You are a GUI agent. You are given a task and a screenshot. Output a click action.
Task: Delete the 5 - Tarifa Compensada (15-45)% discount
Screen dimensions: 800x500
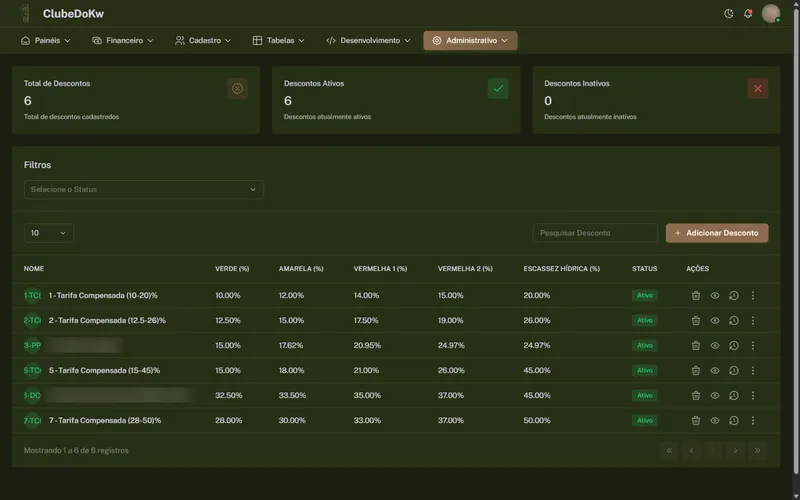[695, 370]
